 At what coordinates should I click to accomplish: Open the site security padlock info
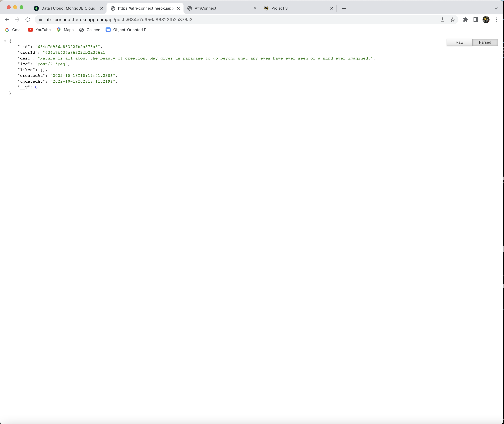(40, 19)
